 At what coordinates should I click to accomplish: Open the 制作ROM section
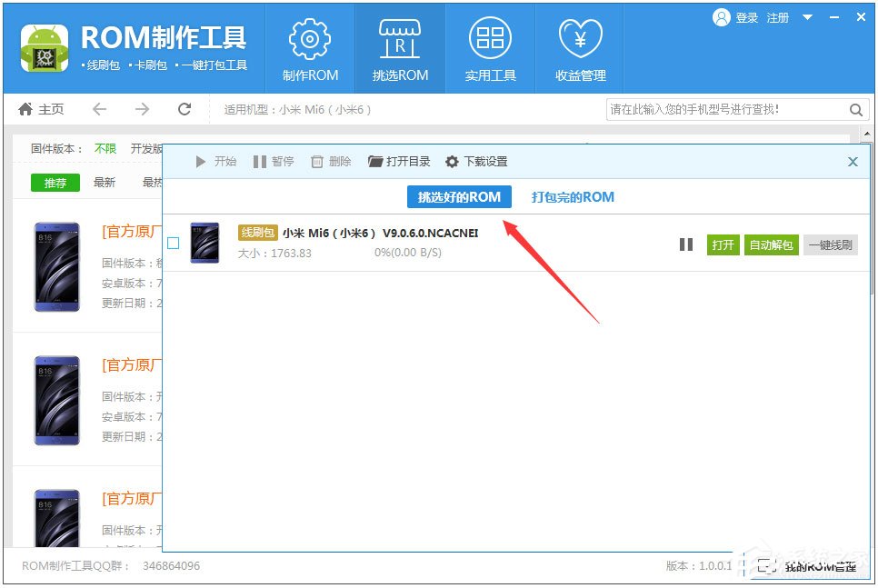[310, 49]
